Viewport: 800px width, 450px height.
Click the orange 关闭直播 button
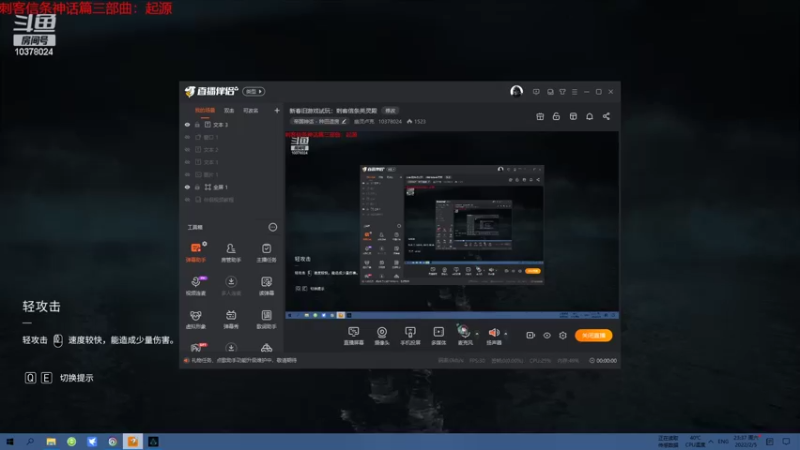(593, 335)
